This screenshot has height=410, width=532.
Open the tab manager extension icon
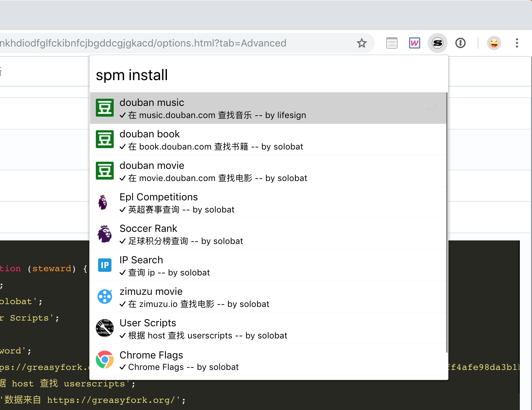point(392,43)
